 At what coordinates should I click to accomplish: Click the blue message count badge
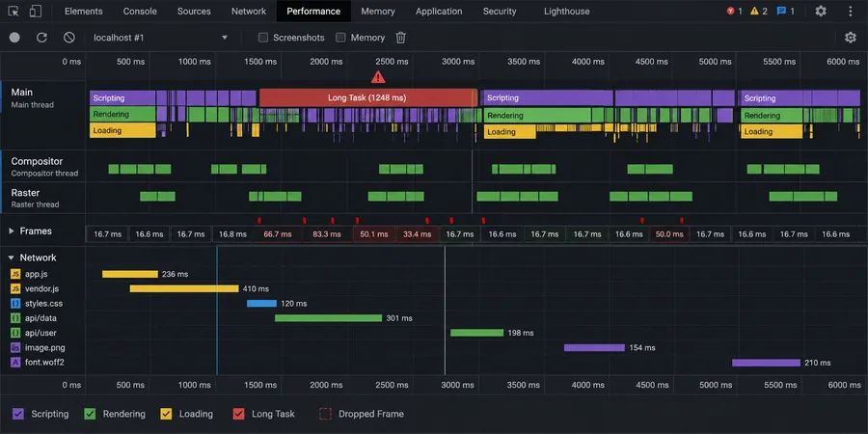click(x=785, y=11)
